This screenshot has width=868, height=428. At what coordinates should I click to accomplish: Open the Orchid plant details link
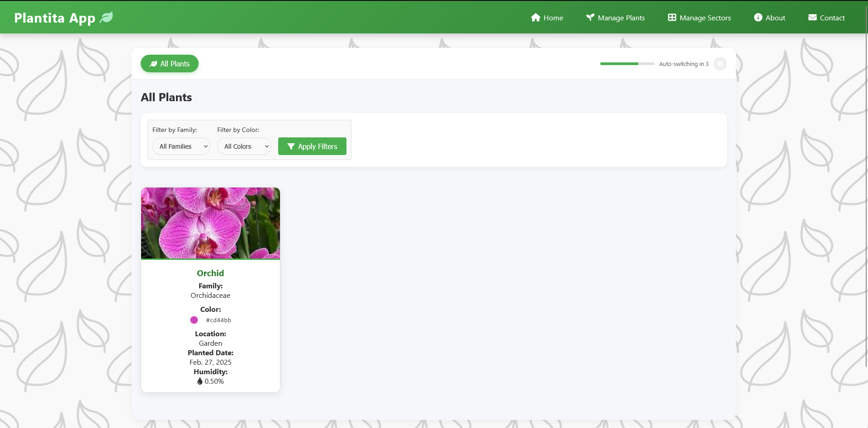pos(210,273)
